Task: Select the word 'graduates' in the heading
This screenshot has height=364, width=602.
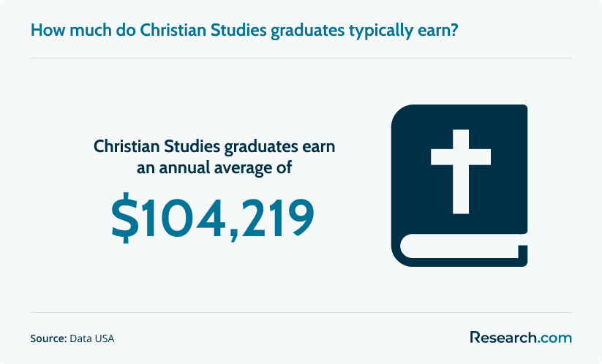Action: tap(307, 31)
